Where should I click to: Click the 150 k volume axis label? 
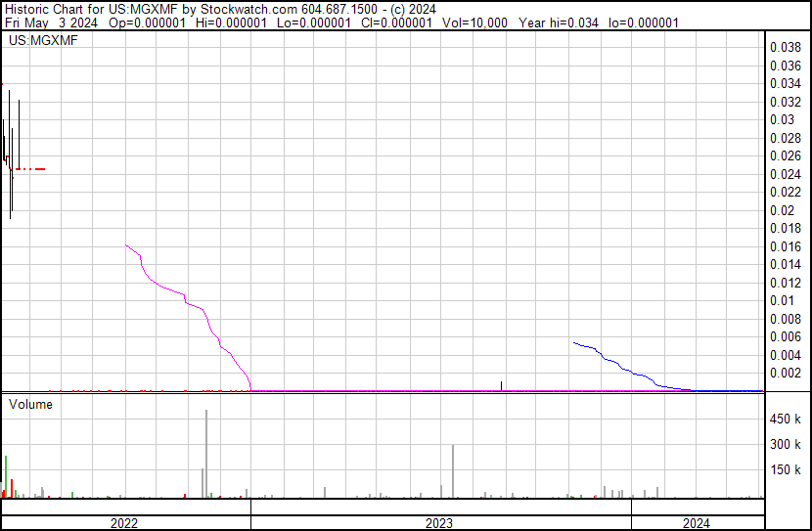click(785, 470)
